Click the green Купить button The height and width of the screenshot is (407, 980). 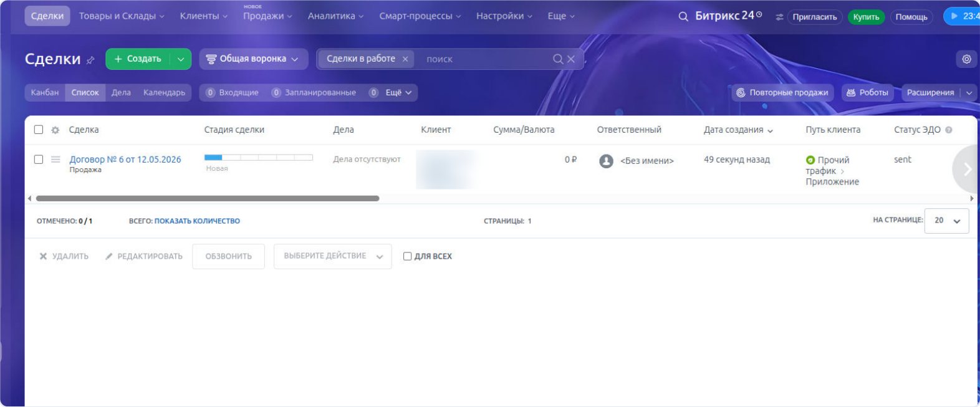click(x=866, y=17)
